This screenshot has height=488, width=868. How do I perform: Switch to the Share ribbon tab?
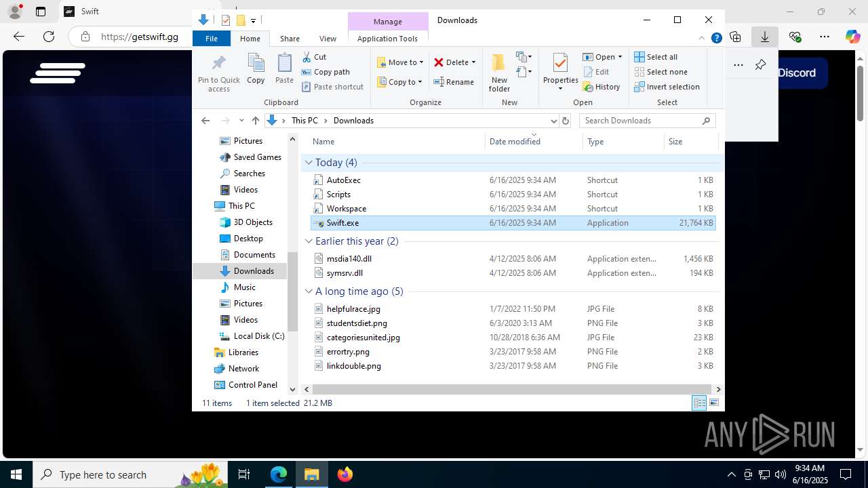(x=290, y=39)
